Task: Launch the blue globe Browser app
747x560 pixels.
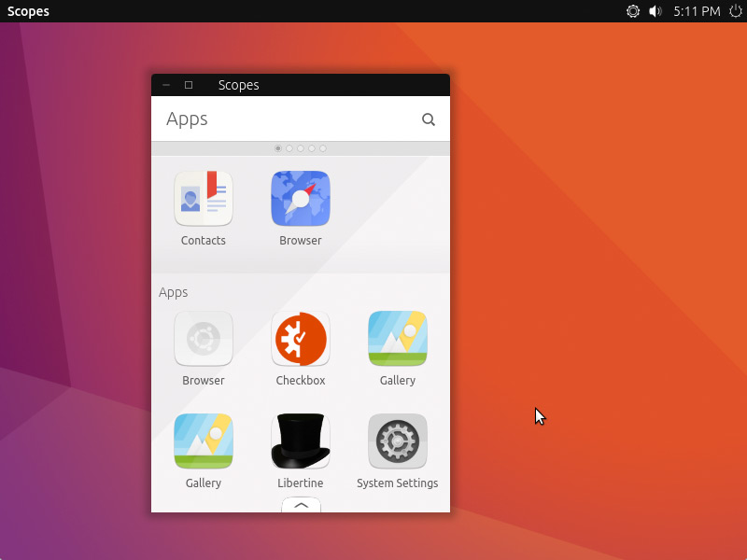Action: 301,199
